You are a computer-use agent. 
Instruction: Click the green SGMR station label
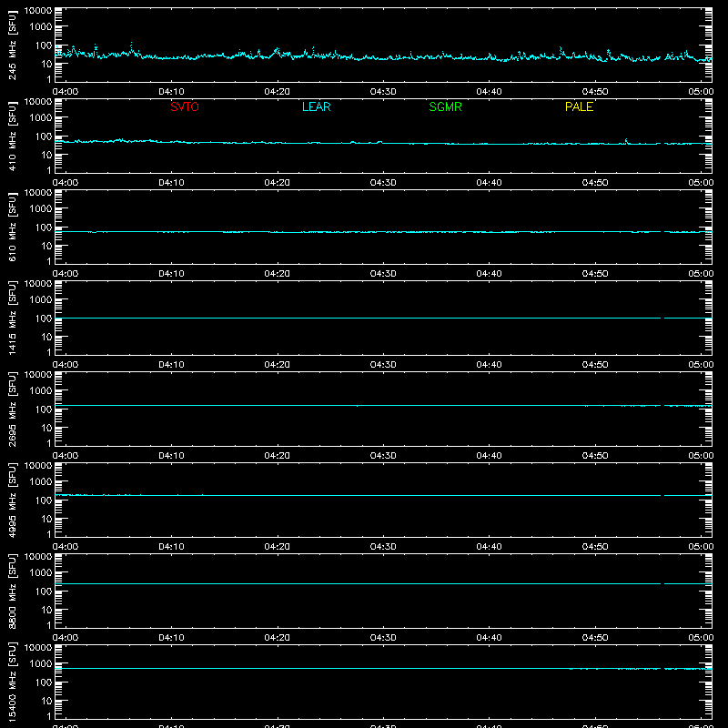click(x=445, y=106)
